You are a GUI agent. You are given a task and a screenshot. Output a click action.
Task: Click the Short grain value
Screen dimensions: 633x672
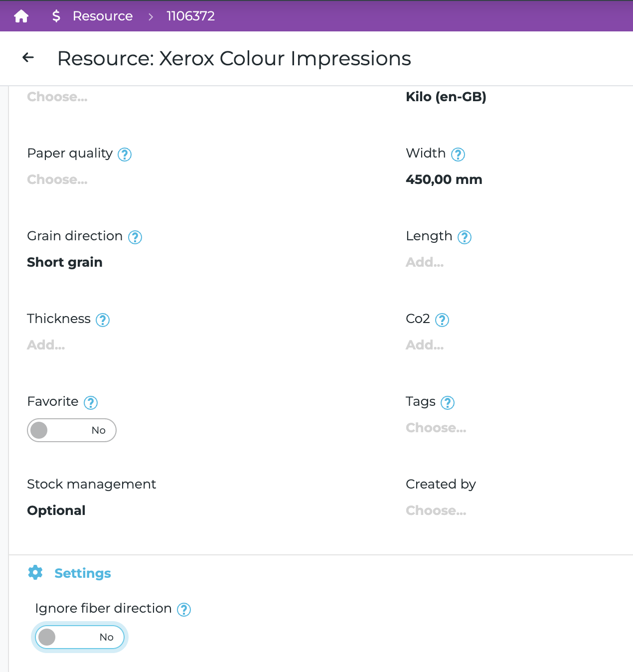65,262
